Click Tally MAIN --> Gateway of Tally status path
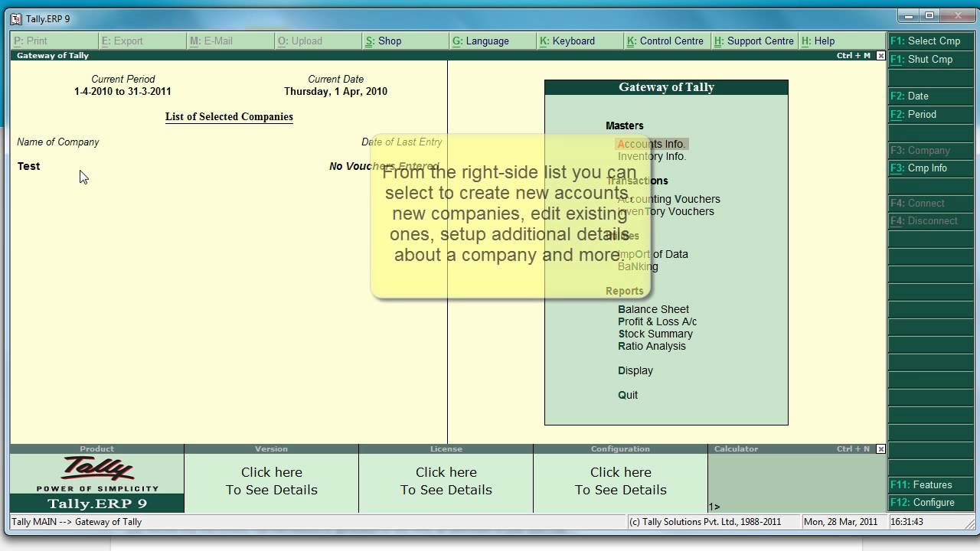This screenshot has width=980, height=551. click(77, 522)
